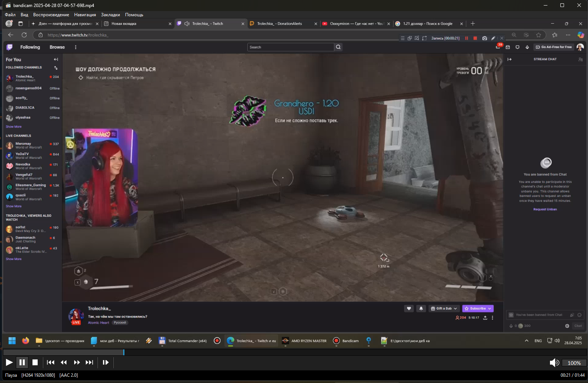
Task: Open the Browse page
Action: pyautogui.click(x=57, y=47)
